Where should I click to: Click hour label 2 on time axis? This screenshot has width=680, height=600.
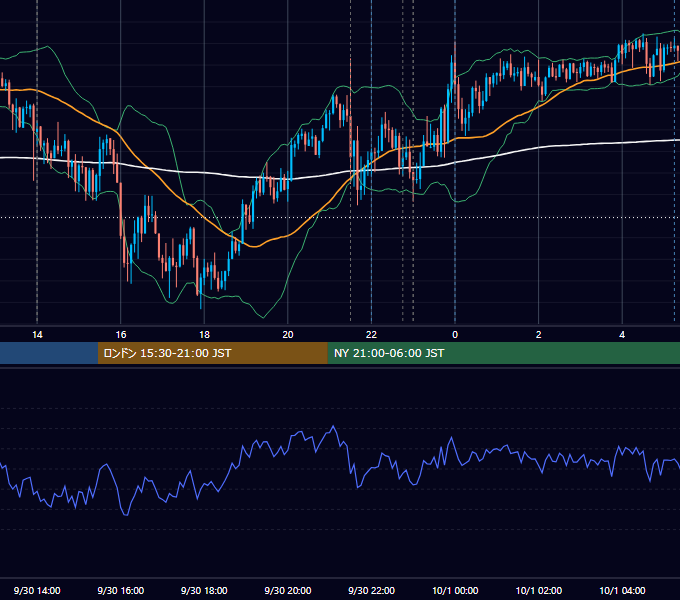coord(539,335)
